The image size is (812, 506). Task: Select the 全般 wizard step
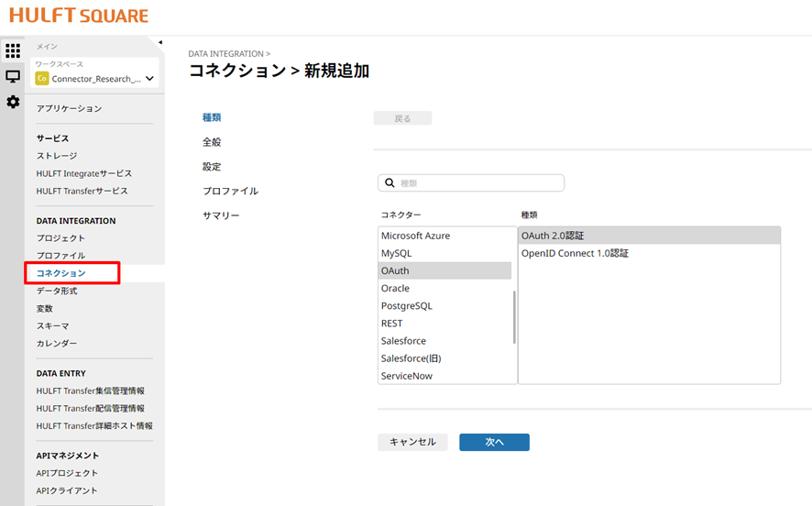tap(212, 142)
